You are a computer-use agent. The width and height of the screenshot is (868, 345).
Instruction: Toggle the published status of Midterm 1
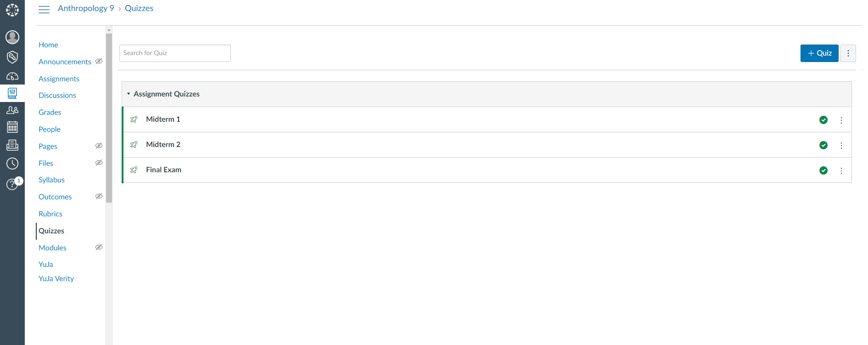click(x=823, y=120)
